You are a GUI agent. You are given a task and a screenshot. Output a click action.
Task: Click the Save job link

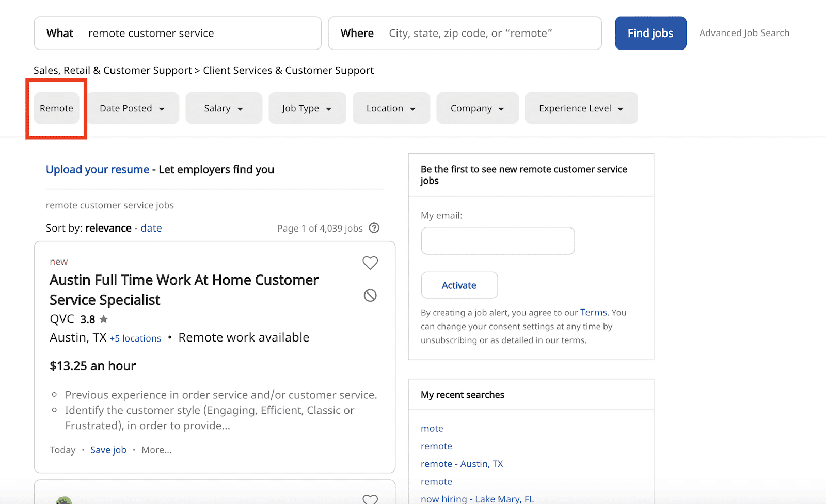tap(108, 450)
